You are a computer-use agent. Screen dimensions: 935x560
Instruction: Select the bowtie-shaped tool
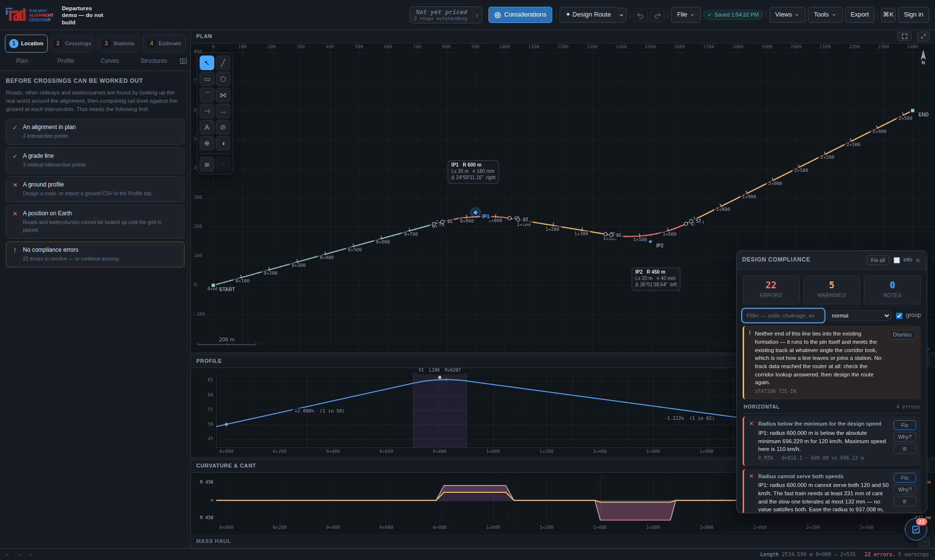pos(223,95)
